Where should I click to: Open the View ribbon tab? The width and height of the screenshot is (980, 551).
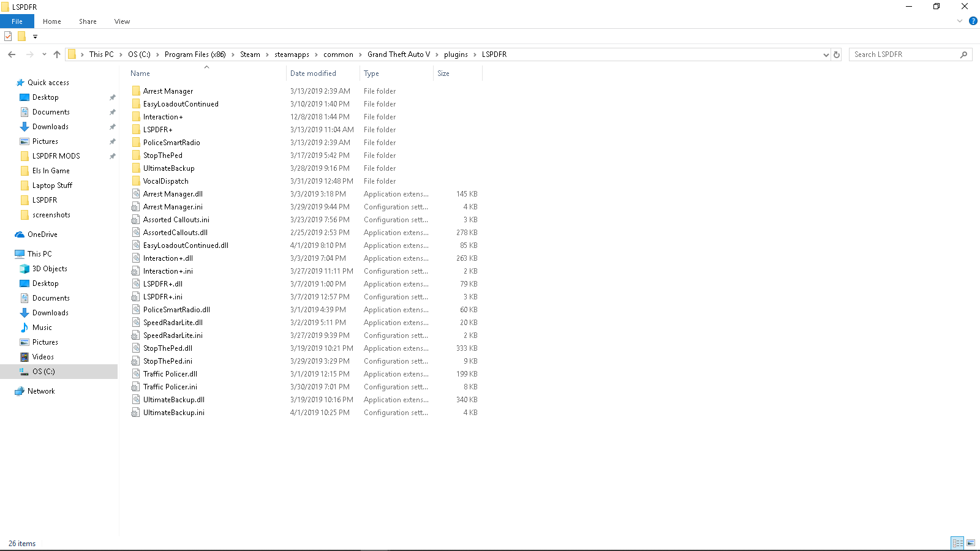point(122,21)
